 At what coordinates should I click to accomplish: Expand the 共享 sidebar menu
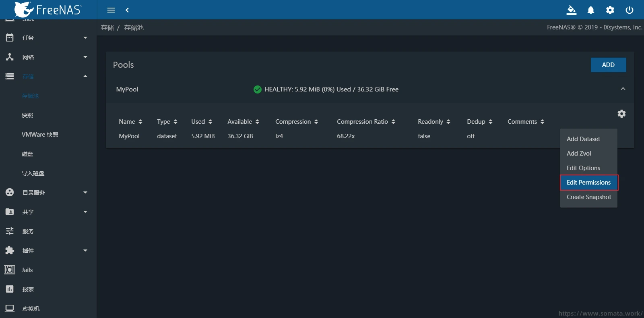pyautogui.click(x=46, y=212)
